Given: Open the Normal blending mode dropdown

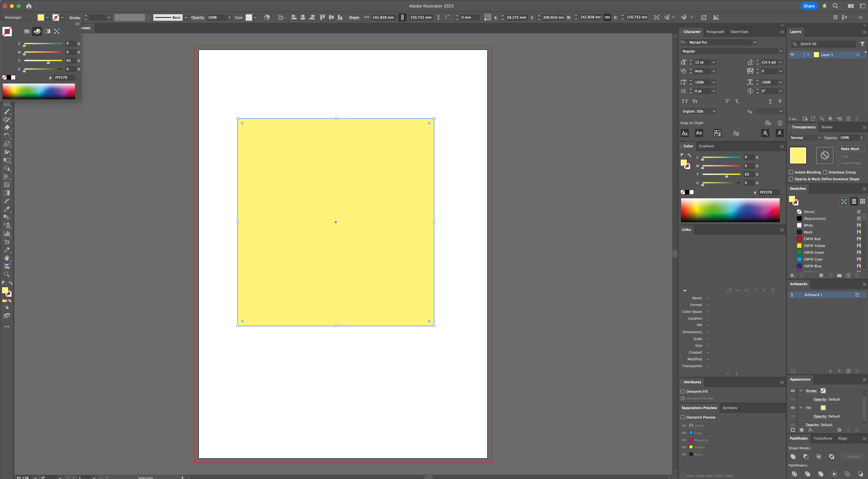Looking at the screenshot, I should pos(805,137).
